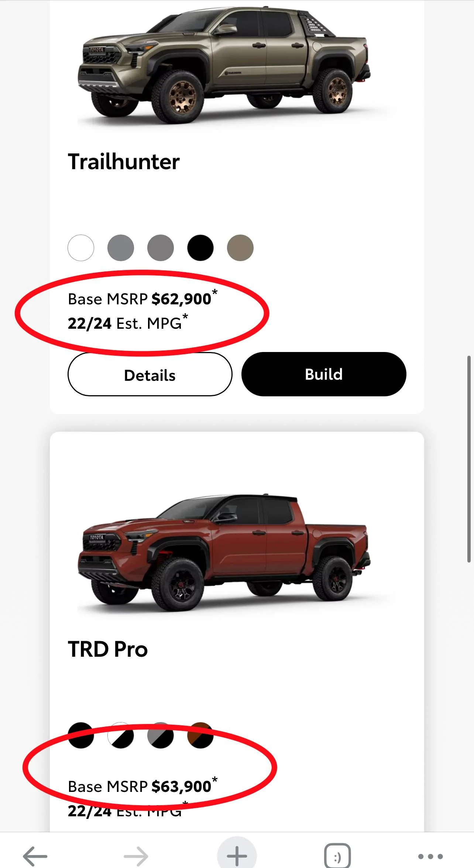The width and height of the screenshot is (474, 868).
Task: Choose the third gray swatch for Trailhunter
Action: click(161, 248)
